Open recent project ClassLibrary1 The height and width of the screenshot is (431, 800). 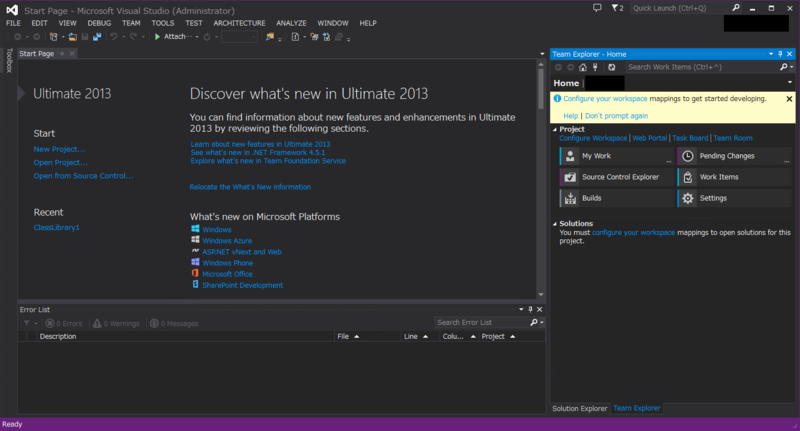(x=56, y=227)
